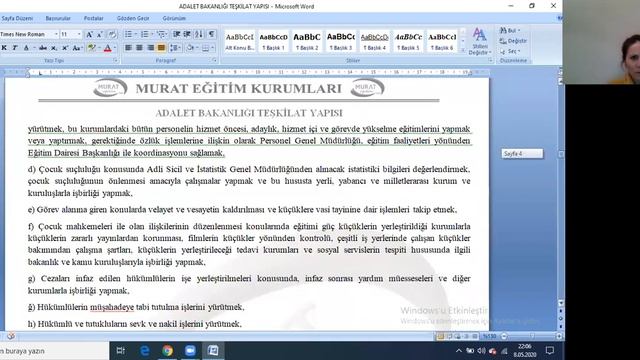Open the Yazı Tipi dialog launcher
640x360 pixels.
pos(116,60)
